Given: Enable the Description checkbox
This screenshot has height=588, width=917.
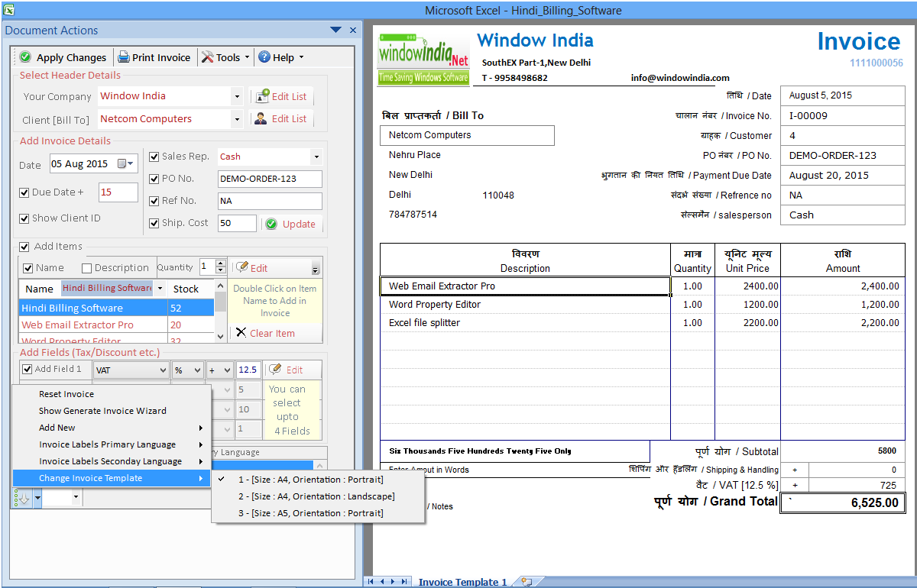Looking at the screenshot, I should coord(86,268).
